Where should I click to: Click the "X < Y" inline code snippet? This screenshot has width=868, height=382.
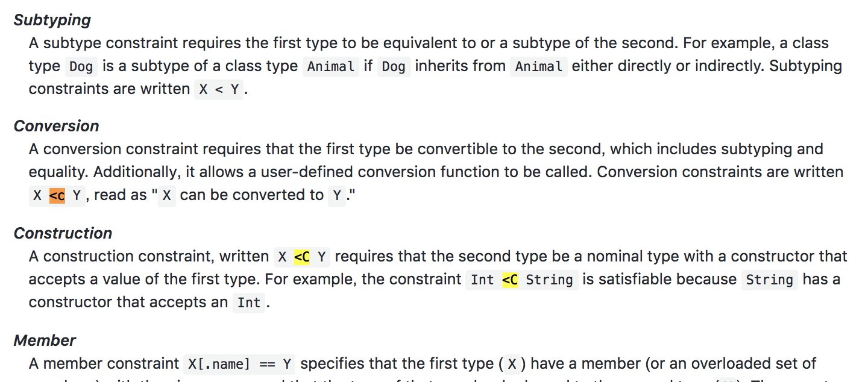pyautogui.click(x=219, y=89)
